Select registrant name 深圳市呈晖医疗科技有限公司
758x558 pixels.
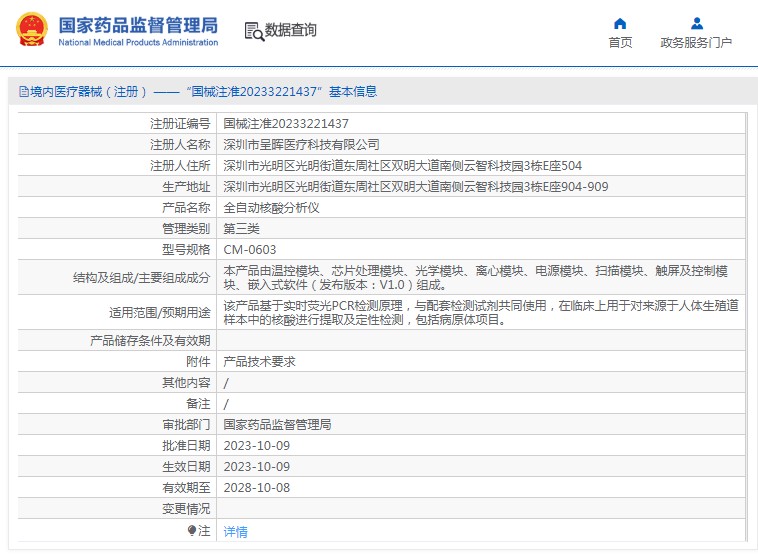coord(301,145)
